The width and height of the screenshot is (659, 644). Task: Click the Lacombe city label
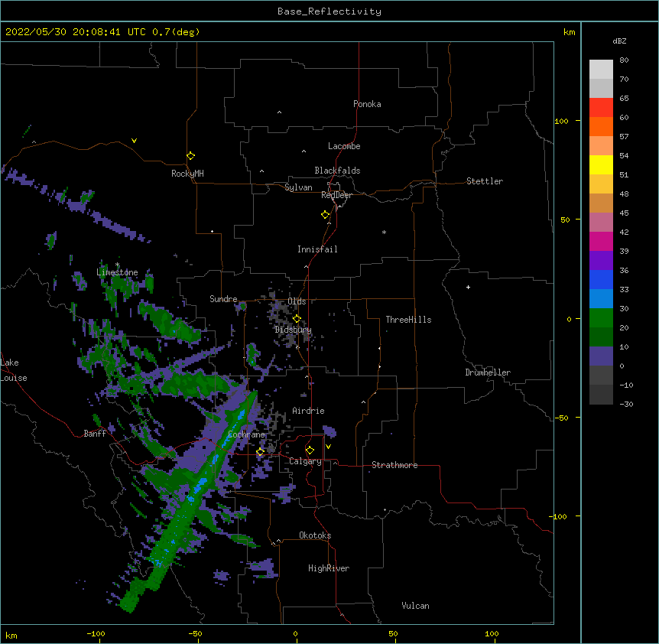(344, 146)
